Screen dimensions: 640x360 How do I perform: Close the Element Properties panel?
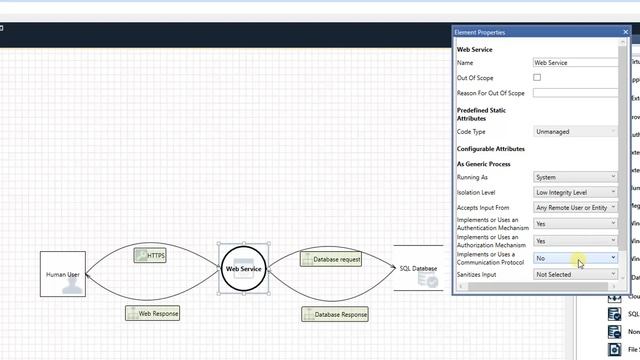point(625,32)
